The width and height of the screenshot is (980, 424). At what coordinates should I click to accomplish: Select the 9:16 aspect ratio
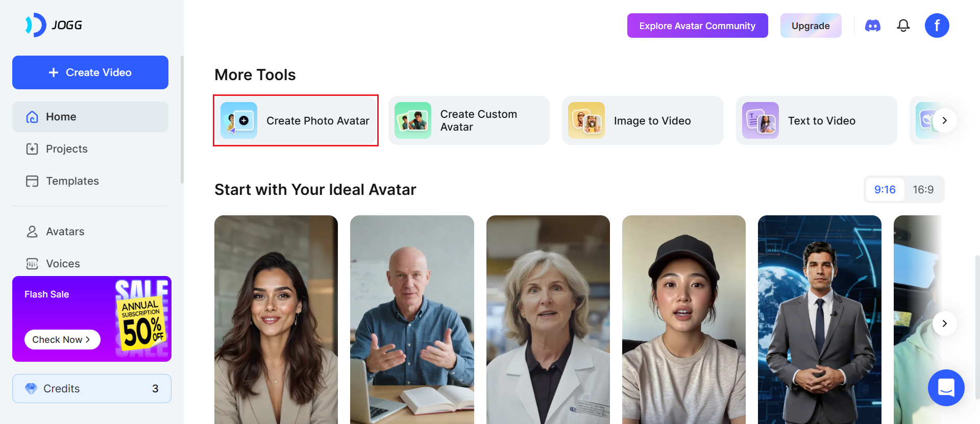click(x=885, y=190)
